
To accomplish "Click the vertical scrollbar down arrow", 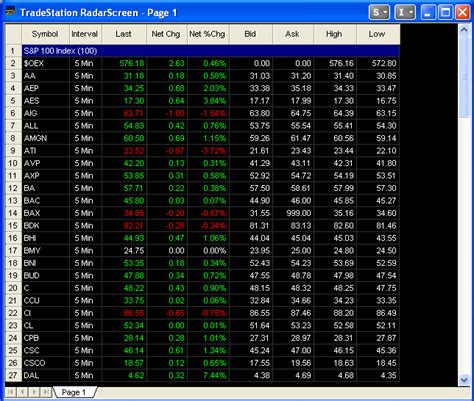I will (x=464, y=379).
